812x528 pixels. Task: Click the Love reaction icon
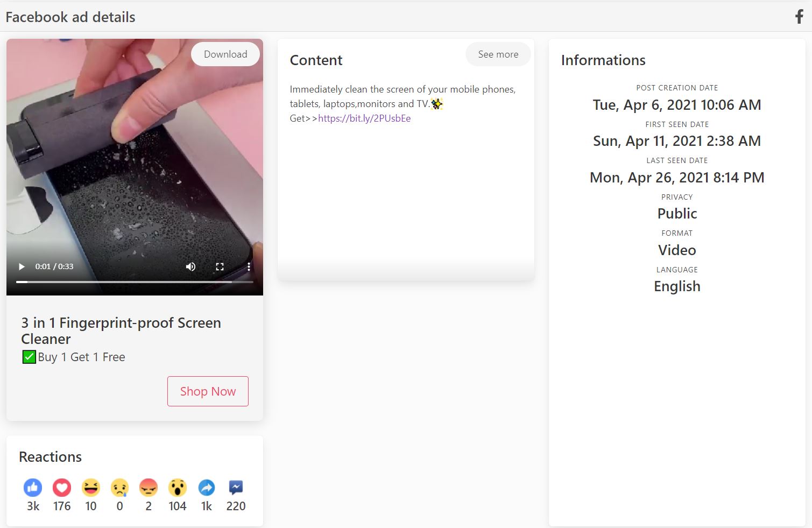(62, 487)
